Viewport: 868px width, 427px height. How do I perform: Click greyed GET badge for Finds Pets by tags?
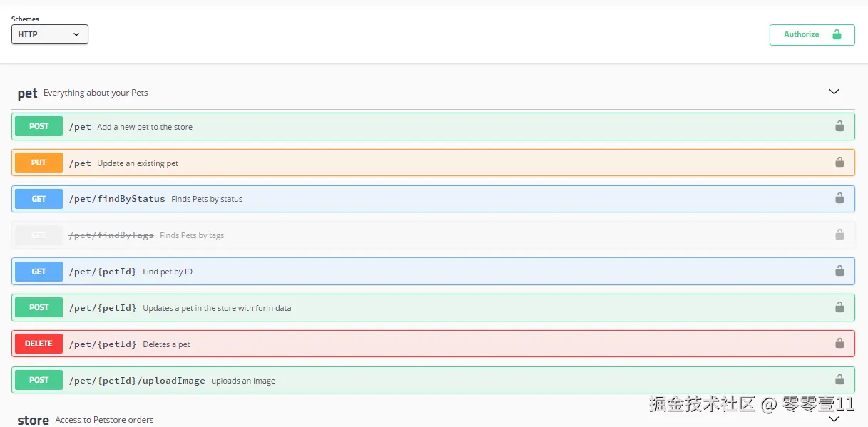pyautogui.click(x=39, y=235)
